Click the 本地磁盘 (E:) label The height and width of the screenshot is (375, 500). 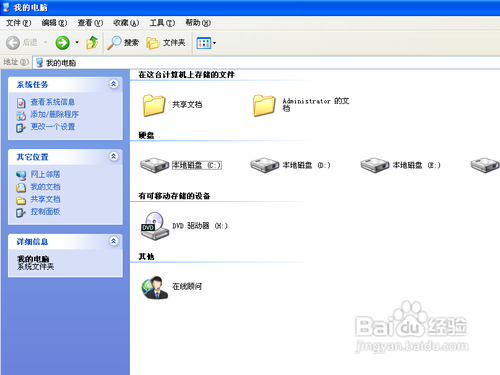coord(417,165)
